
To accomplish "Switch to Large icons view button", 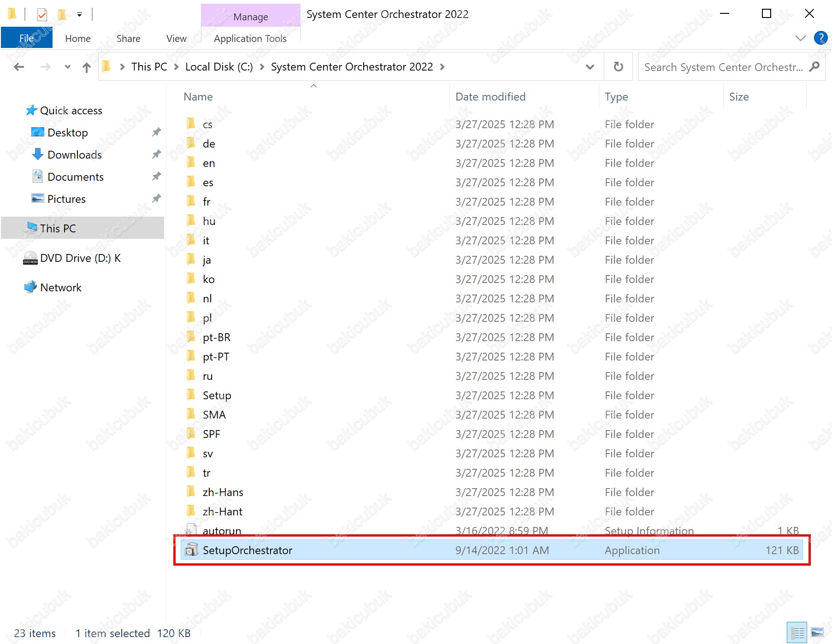I will tap(817, 632).
